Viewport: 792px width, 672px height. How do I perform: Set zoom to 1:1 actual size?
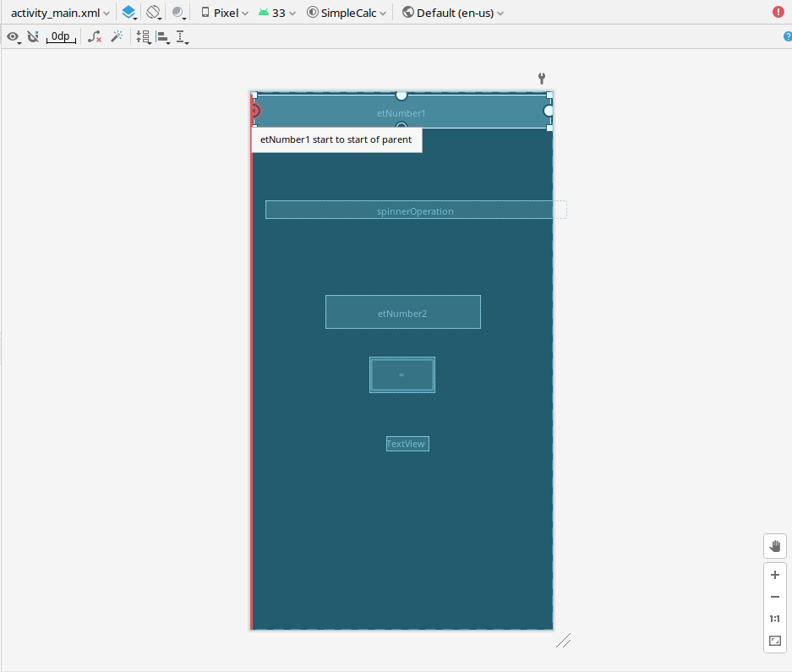click(774, 618)
